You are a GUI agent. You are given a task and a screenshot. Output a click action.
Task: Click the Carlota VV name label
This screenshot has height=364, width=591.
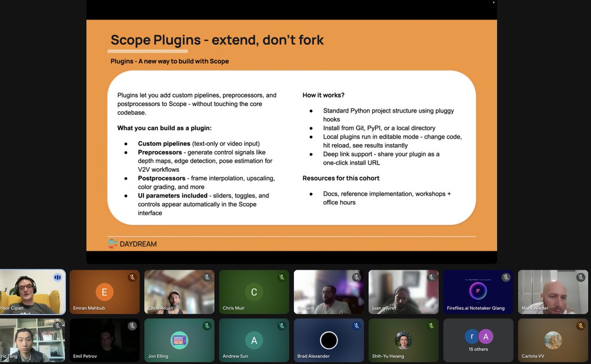click(x=533, y=356)
